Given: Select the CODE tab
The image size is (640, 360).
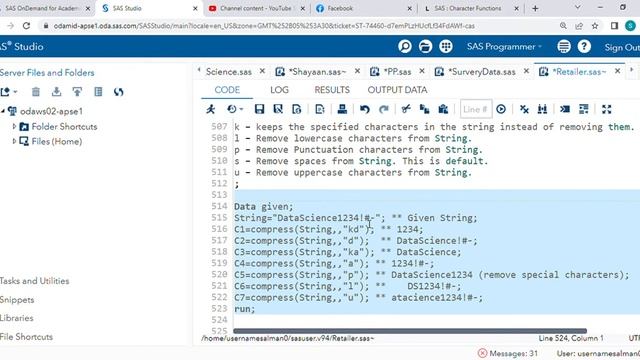Looking at the screenshot, I should (x=227, y=90).
